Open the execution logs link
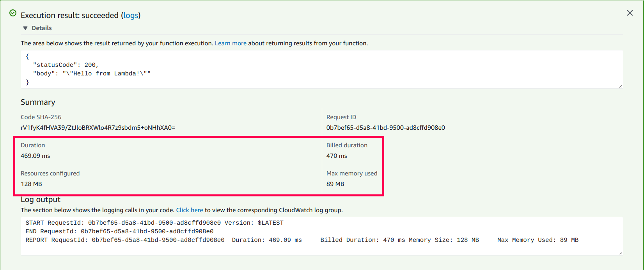Image resolution: width=644 pixels, height=270 pixels. pos(130,15)
